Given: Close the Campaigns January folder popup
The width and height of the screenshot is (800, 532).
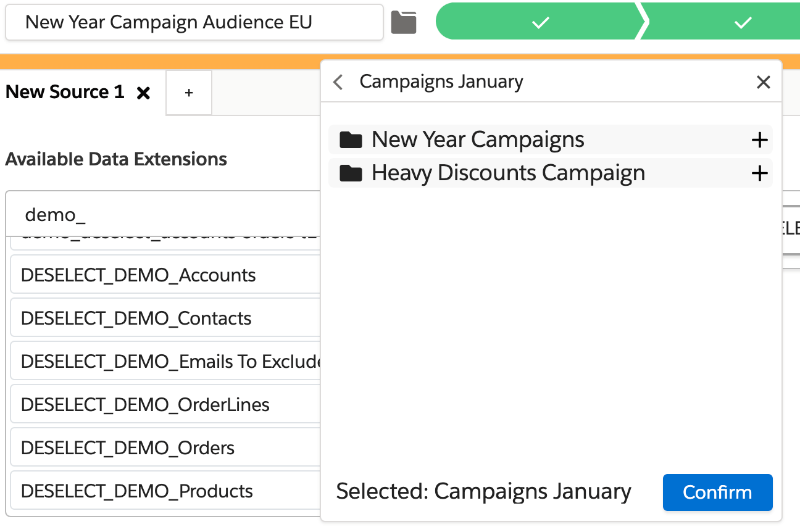Looking at the screenshot, I should [763, 82].
